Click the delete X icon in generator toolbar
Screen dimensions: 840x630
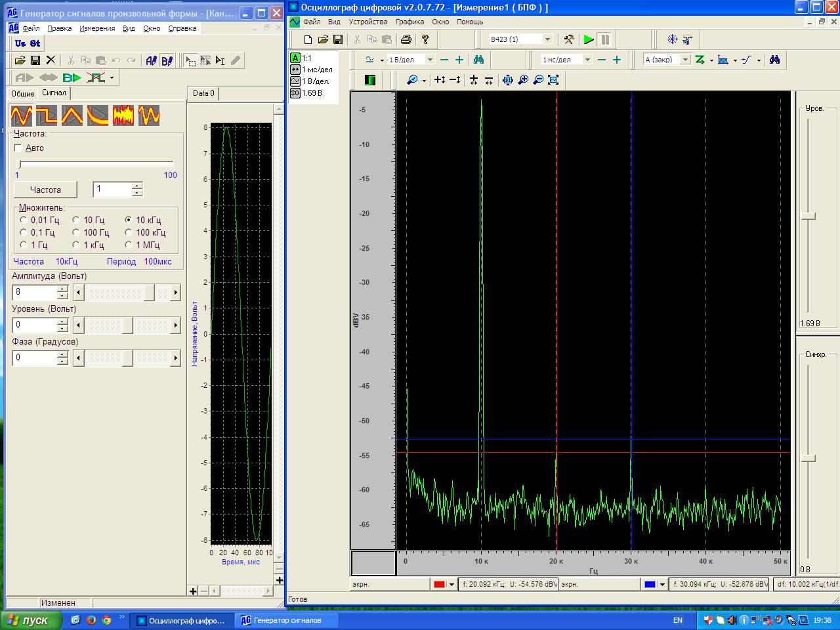[51, 60]
